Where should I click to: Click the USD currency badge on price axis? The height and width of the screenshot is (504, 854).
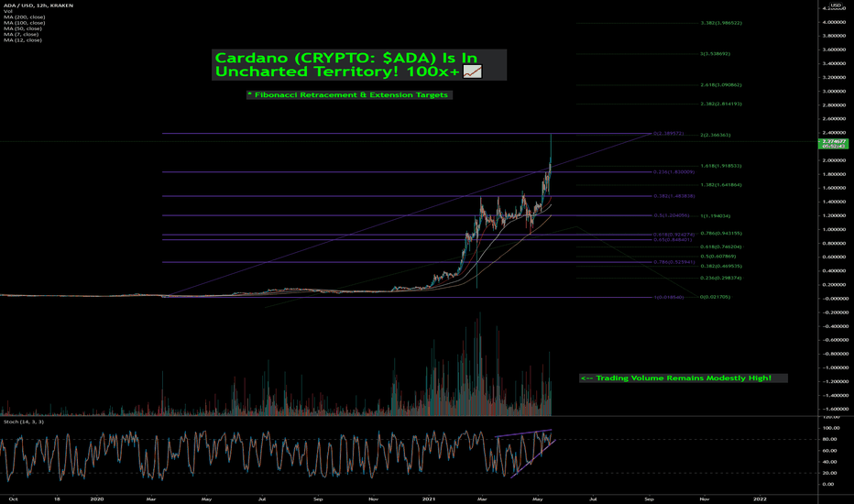click(836, 5)
